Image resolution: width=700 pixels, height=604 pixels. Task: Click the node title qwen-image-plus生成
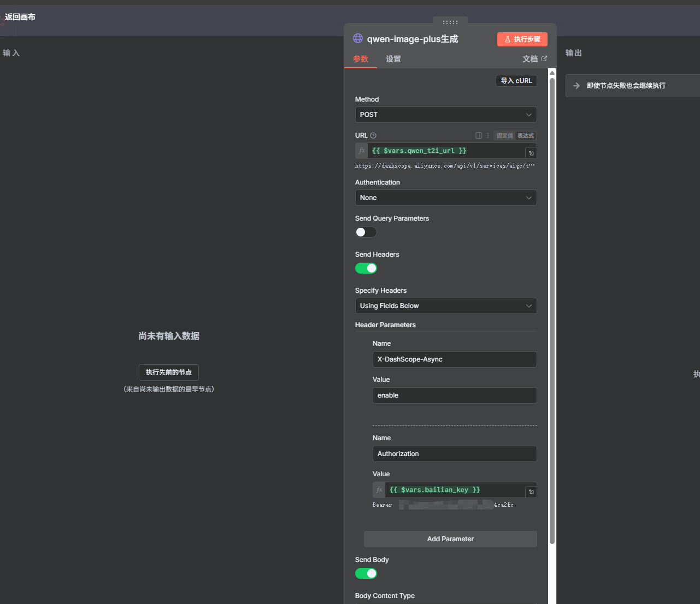pos(413,39)
